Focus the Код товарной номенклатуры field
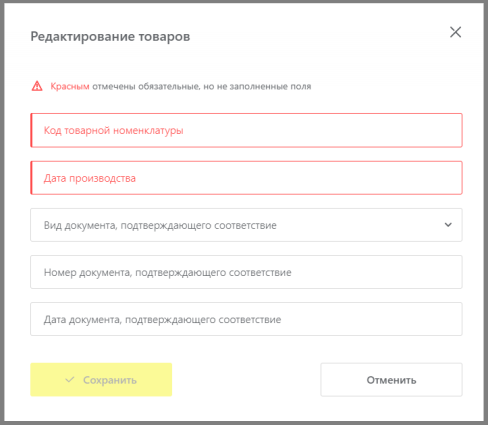This screenshot has width=488, height=425. tap(246, 130)
